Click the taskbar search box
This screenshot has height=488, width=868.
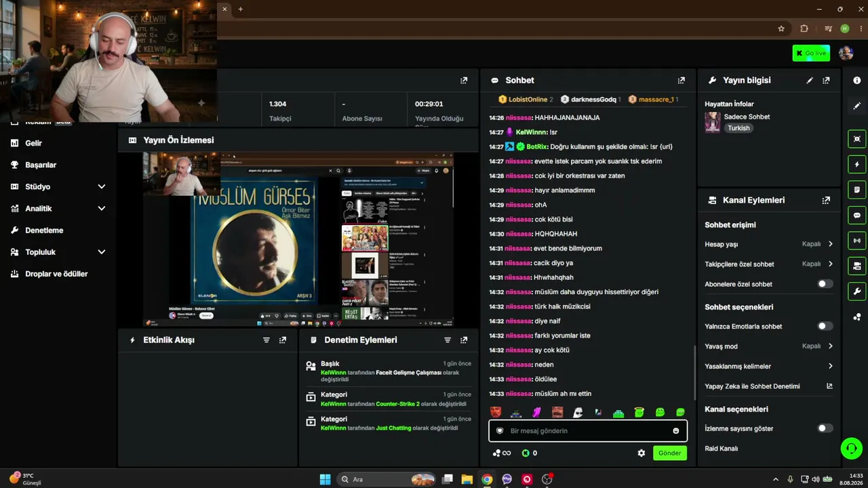(387, 479)
